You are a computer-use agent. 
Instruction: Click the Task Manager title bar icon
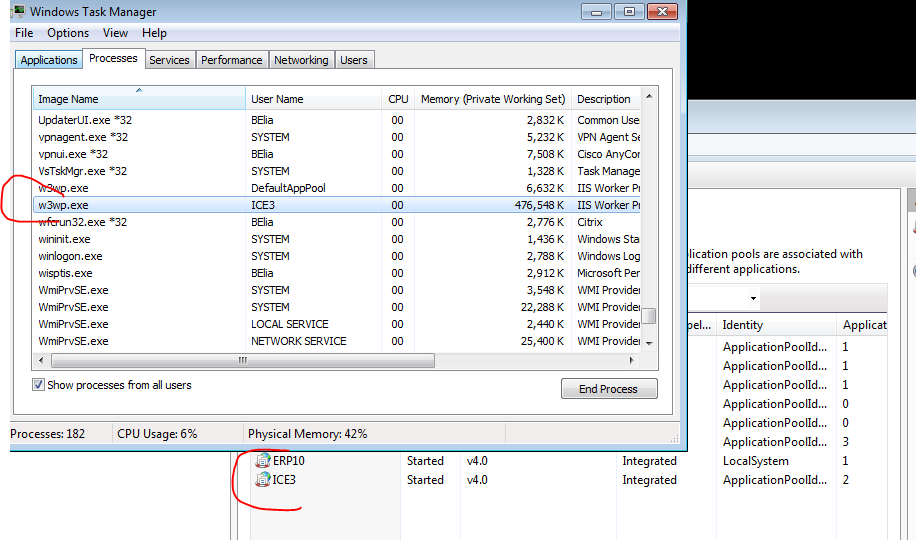tap(18, 11)
